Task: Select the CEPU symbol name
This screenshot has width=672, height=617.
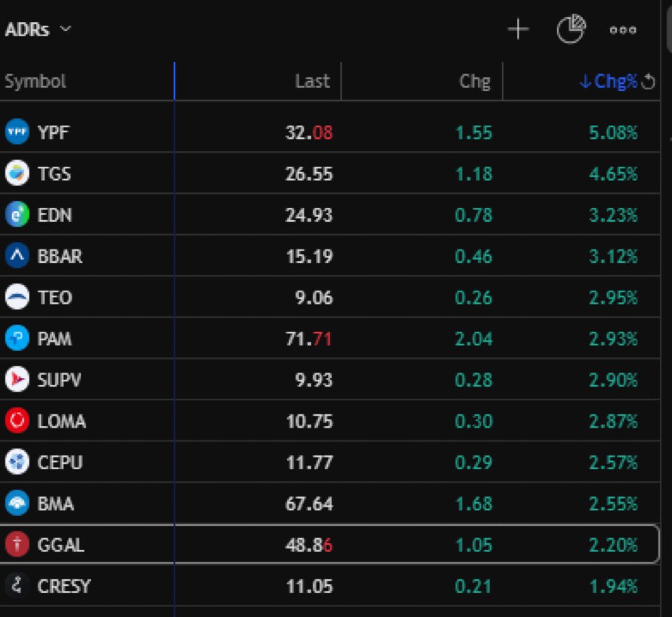Action: point(60,462)
